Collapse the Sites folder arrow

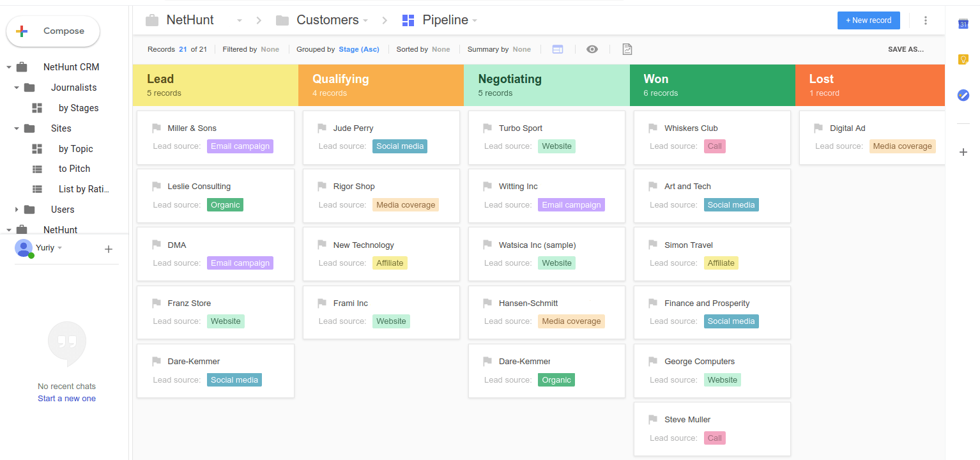pyautogui.click(x=17, y=128)
